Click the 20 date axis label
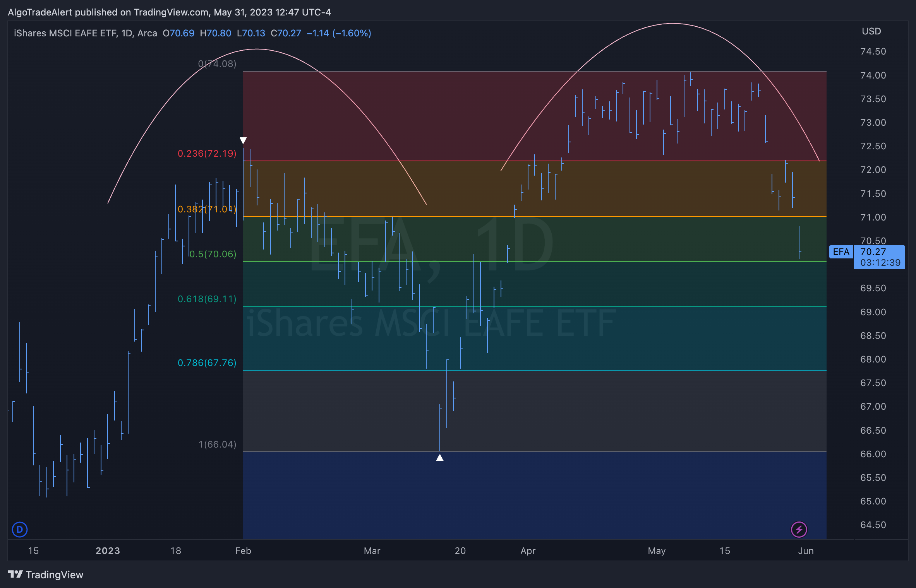Screen dimensions: 916x588 pyautogui.click(x=460, y=551)
